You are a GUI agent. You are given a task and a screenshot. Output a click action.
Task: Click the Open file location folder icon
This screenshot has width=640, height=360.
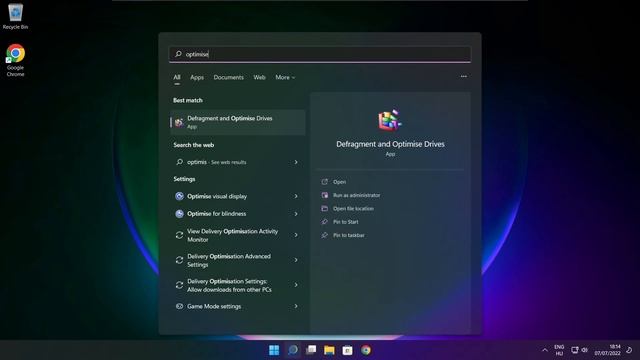[x=324, y=209]
